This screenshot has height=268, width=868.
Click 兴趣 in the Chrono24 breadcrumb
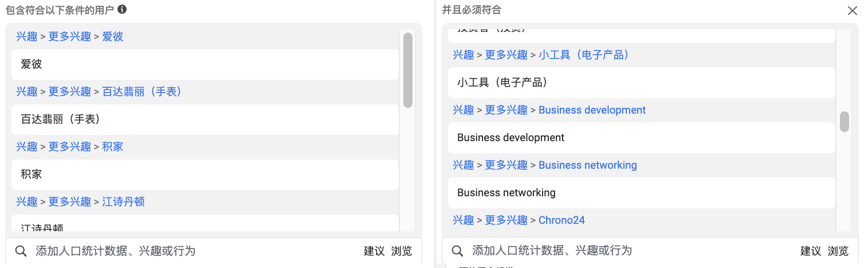click(464, 220)
